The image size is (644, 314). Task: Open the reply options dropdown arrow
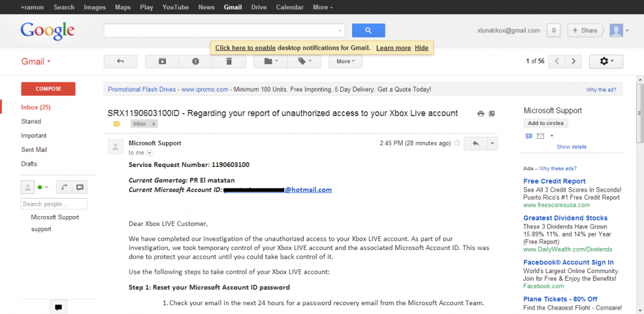[492, 143]
